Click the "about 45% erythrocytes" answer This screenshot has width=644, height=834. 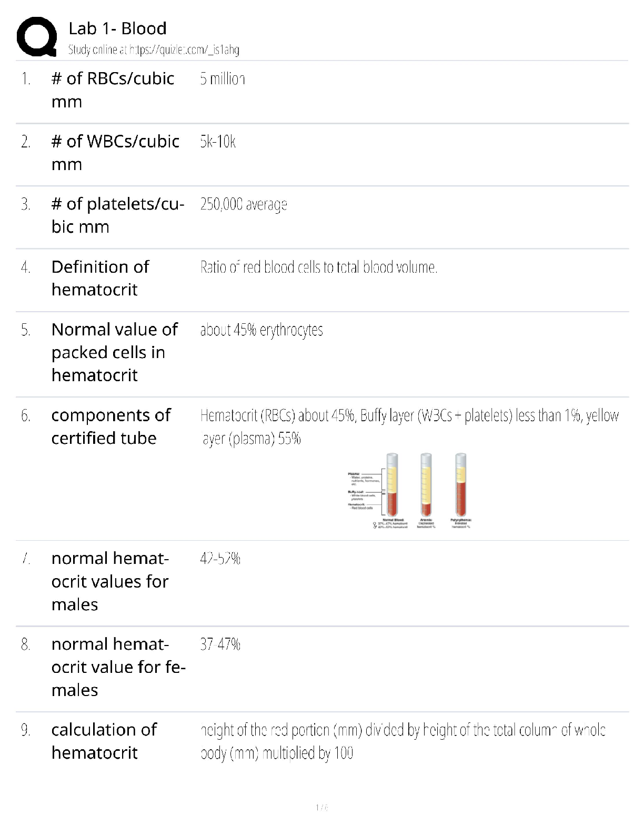[261, 330]
